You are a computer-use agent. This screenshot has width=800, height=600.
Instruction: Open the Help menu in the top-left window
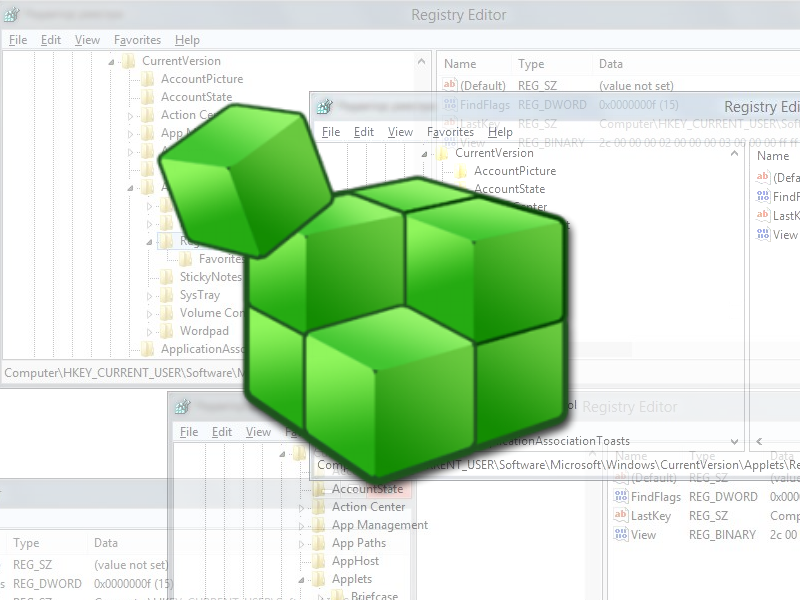(x=187, y=40)
